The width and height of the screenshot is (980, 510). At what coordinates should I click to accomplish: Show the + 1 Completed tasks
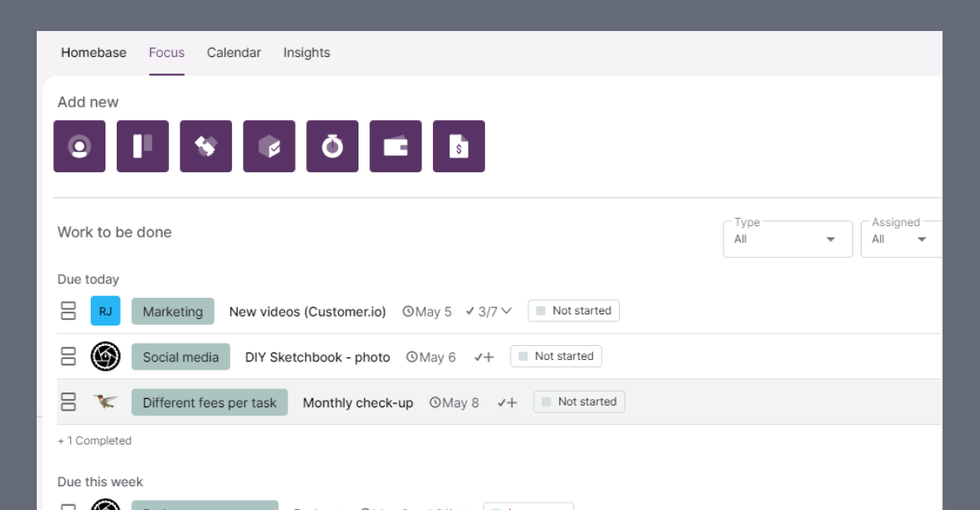coord(95,441)
